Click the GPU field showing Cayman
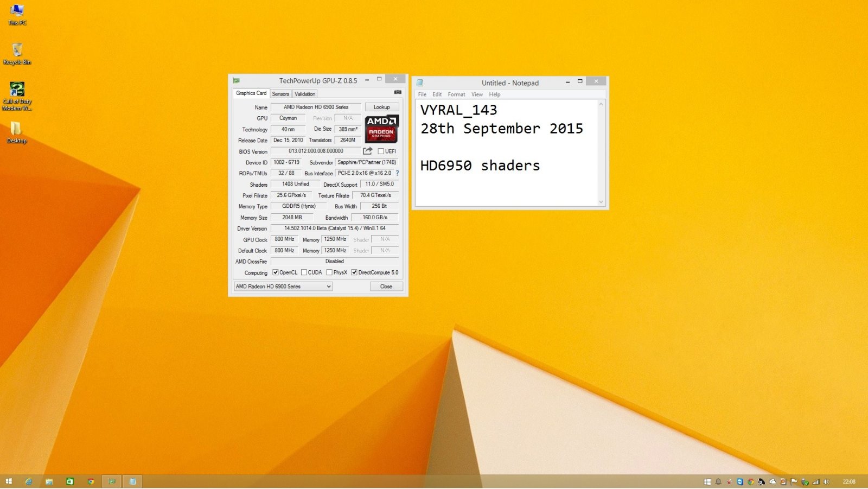Screen dimensions: 868x489 click(288, 118)
